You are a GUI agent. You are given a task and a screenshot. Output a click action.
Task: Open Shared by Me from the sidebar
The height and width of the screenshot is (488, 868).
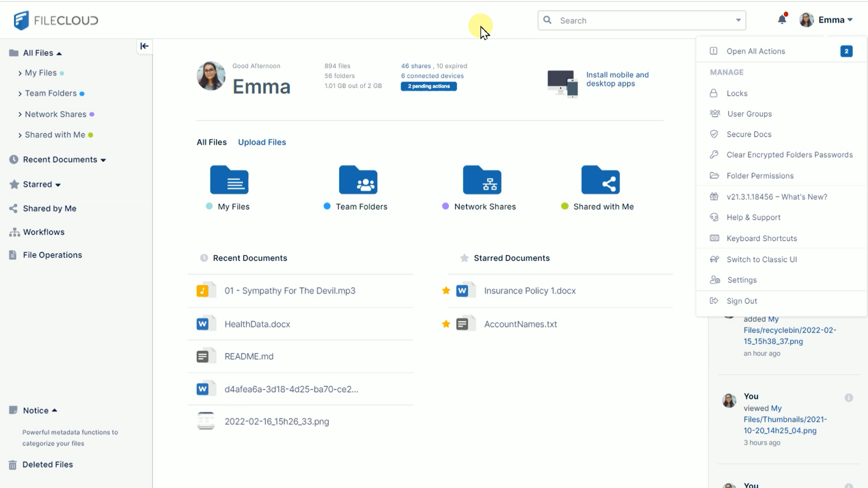pos(49,208)
